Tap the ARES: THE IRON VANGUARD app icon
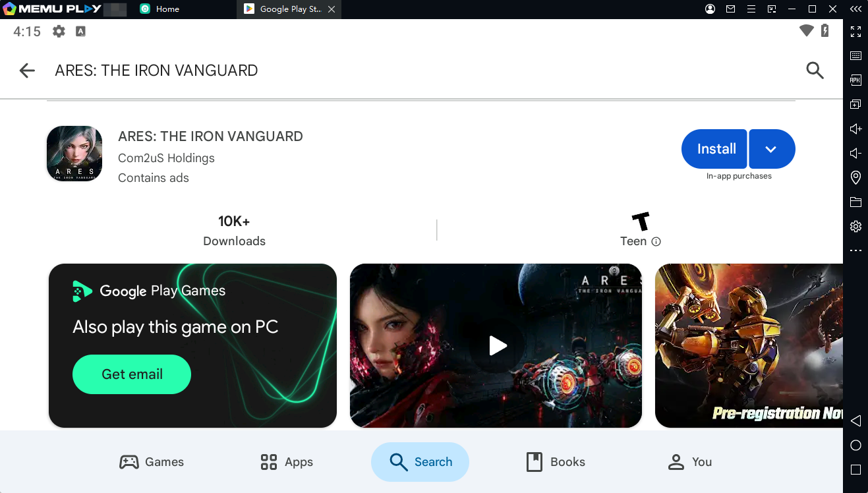The image size is (868, 493). pyautogui.click(x=74, y=154)
